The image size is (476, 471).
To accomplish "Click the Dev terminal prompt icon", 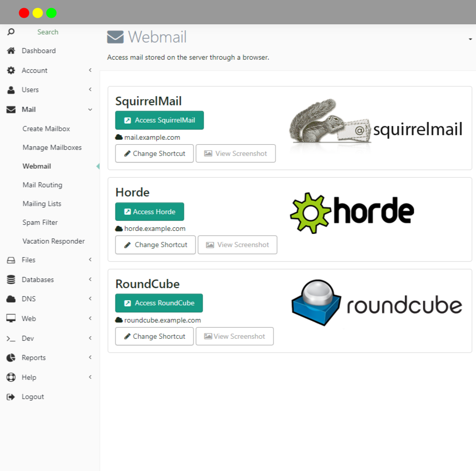I will (x=11, y=339).
